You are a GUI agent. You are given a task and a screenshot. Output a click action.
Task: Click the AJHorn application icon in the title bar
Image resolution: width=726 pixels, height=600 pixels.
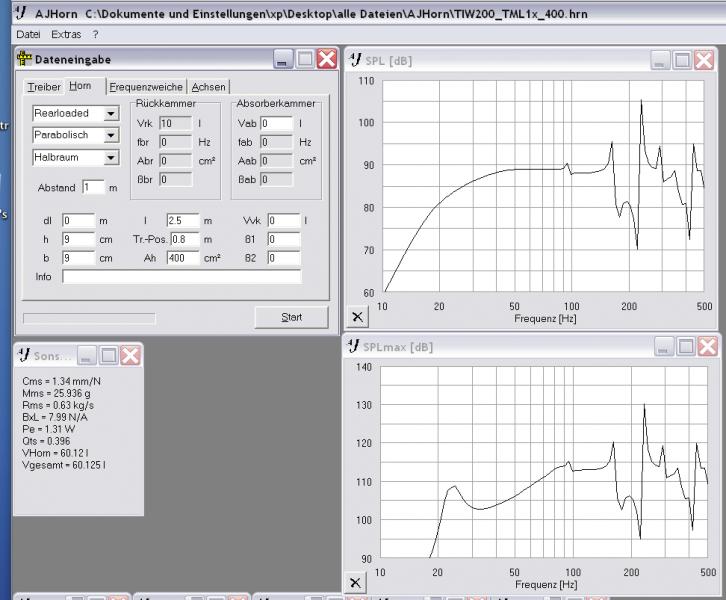22,12
